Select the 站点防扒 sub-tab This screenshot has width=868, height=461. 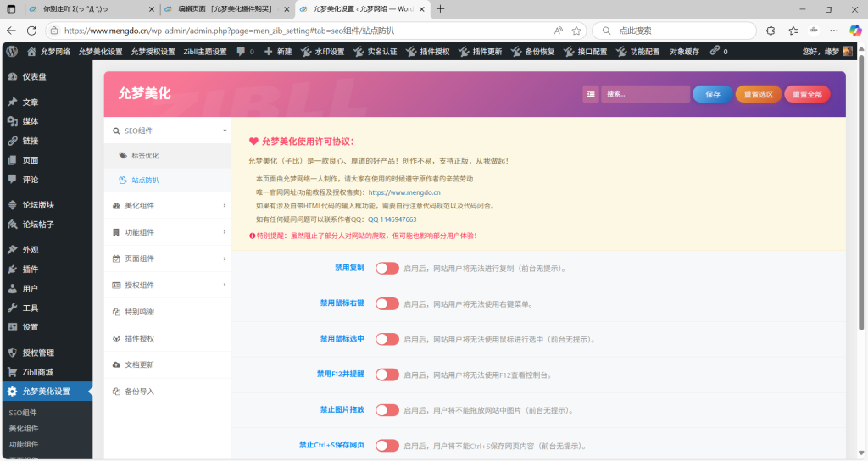(x=167, y=181)
